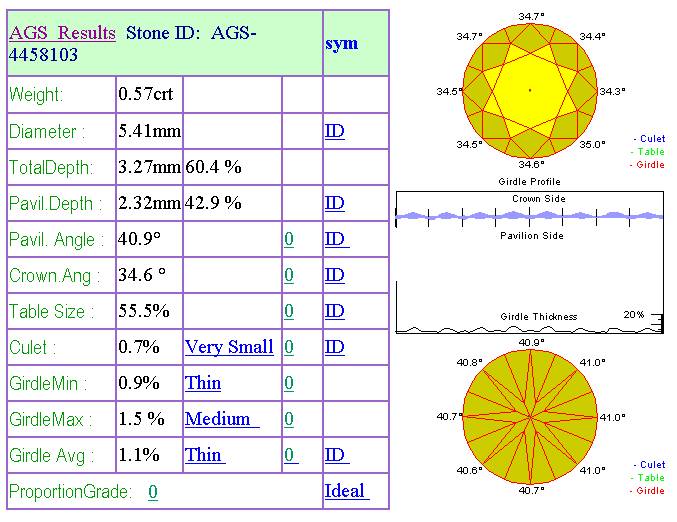677x522 pixels.
Task: Open the ID link in Table Size row
Action: (335, 311)
